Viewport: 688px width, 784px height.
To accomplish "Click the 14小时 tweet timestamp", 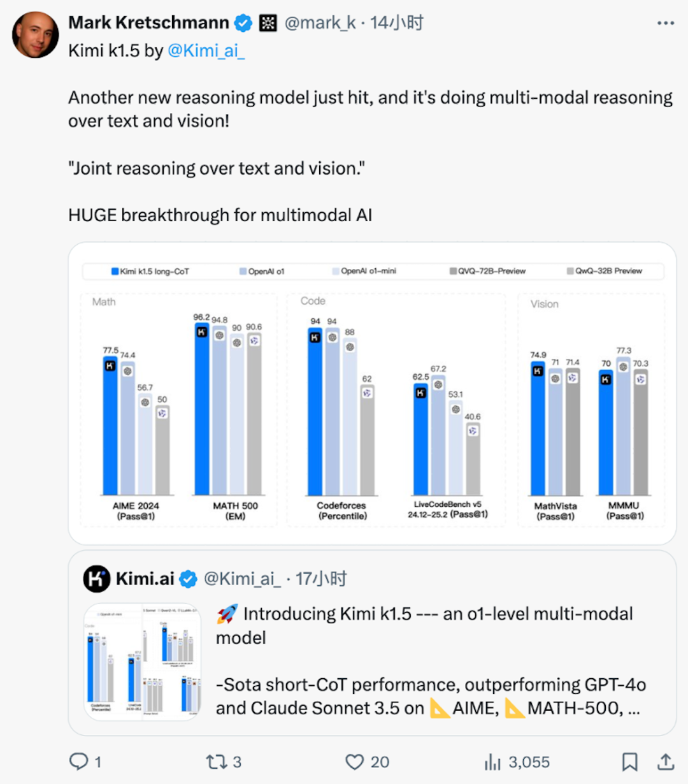I will 397,23.
